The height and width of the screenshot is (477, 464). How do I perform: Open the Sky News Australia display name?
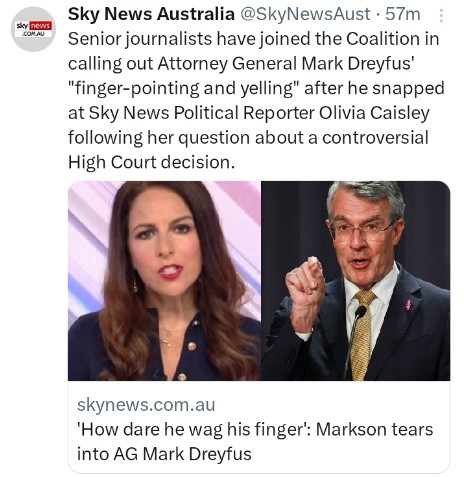tap(151, 14)
